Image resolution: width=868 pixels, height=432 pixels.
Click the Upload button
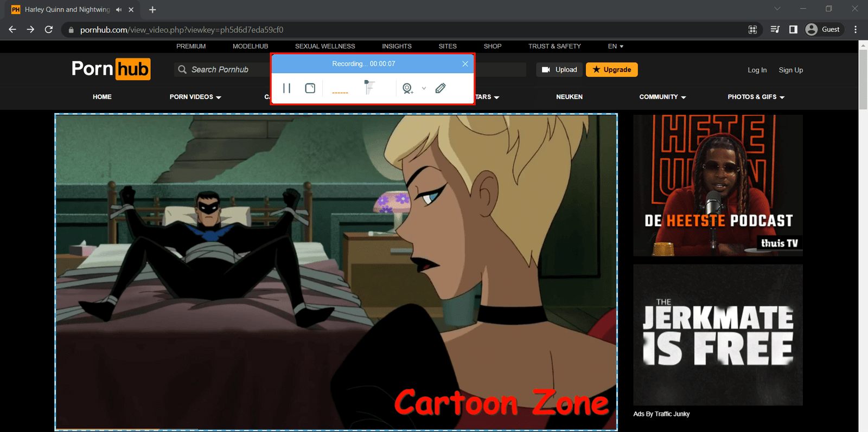(x=559, y=69)
